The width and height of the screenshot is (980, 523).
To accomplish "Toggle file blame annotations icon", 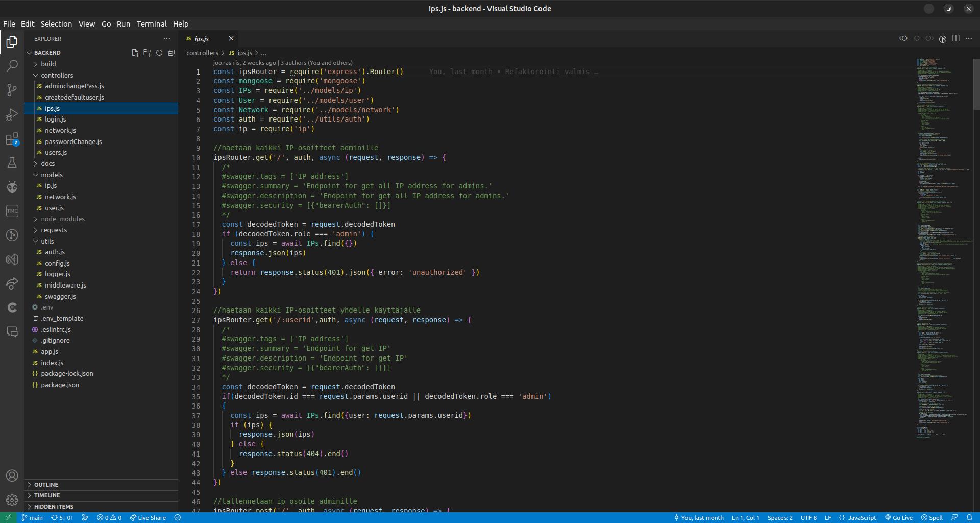I will [943, 39].
